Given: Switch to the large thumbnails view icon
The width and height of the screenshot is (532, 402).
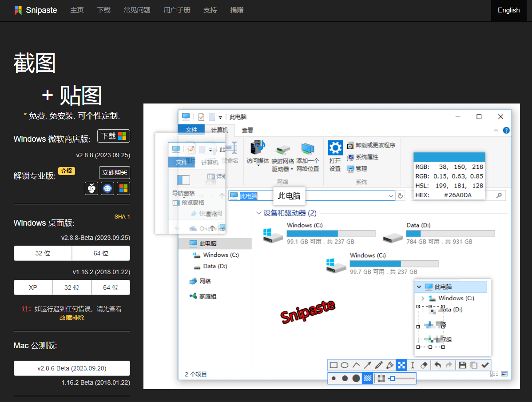Looking at the screenshot, I should click(504, 374).
